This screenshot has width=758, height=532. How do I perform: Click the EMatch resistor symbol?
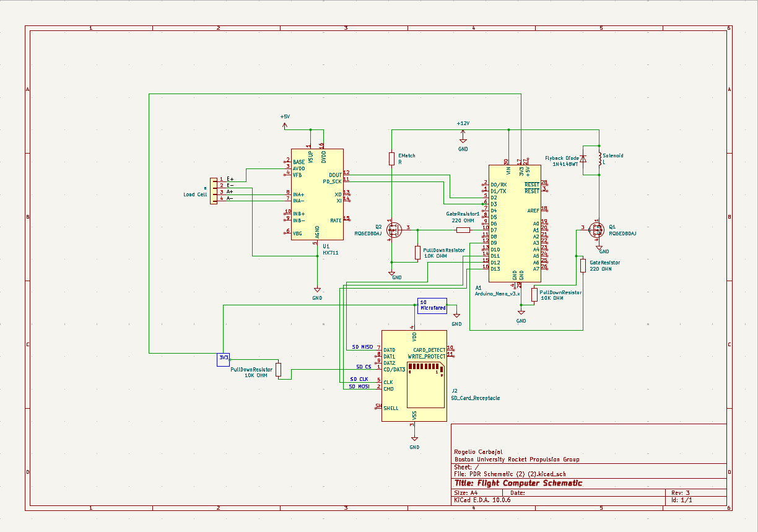point(391,159)
